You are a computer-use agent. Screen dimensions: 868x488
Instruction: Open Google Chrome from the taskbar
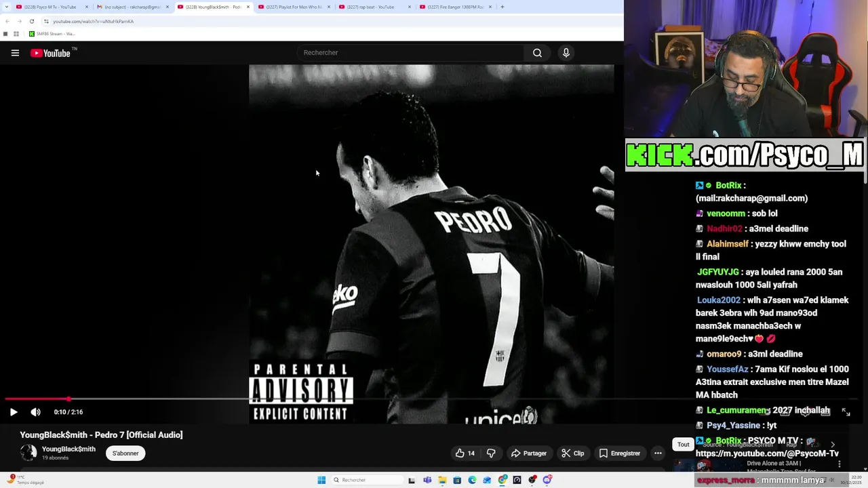502,480
